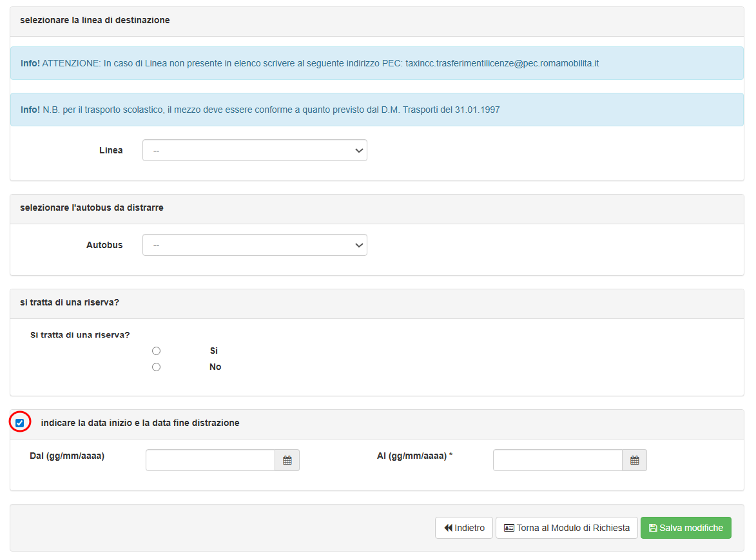Click the 'selezionare l'autobus da distrarre' header
756x560 pixels.
click(92, 208)
